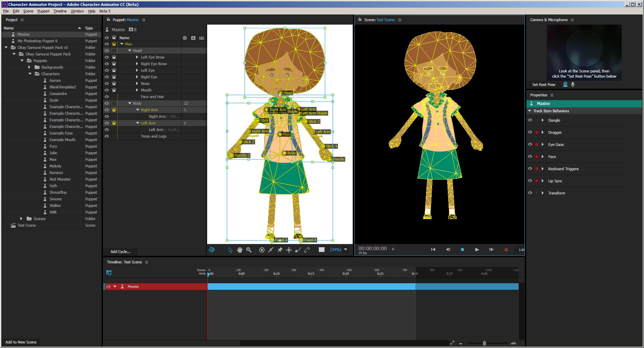The height and width of the screenshot is (348, 644).
Task: Select the Pin tool
Action: coord(280,250)
